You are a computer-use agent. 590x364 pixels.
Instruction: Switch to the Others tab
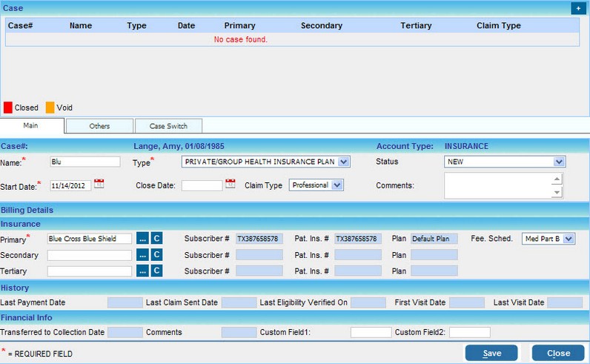click(x=99, y=127)
